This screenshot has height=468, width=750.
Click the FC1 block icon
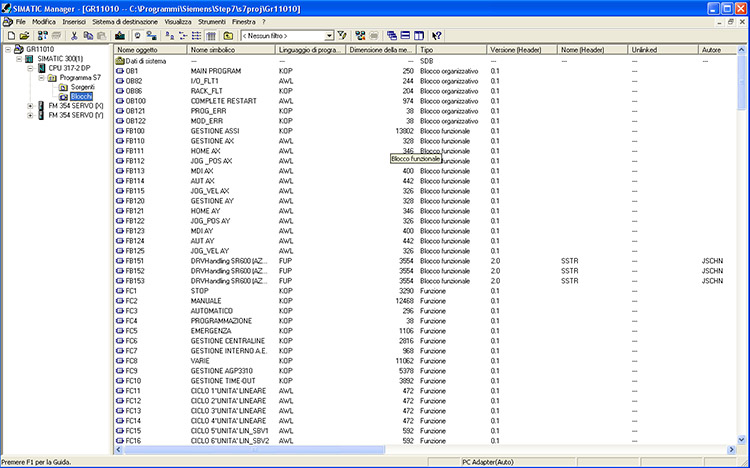[120, 291]
